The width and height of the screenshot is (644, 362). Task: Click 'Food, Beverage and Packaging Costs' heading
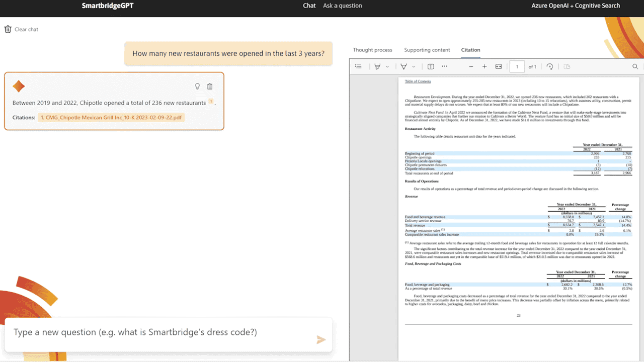pyautogui.click(x=433, y=263)
